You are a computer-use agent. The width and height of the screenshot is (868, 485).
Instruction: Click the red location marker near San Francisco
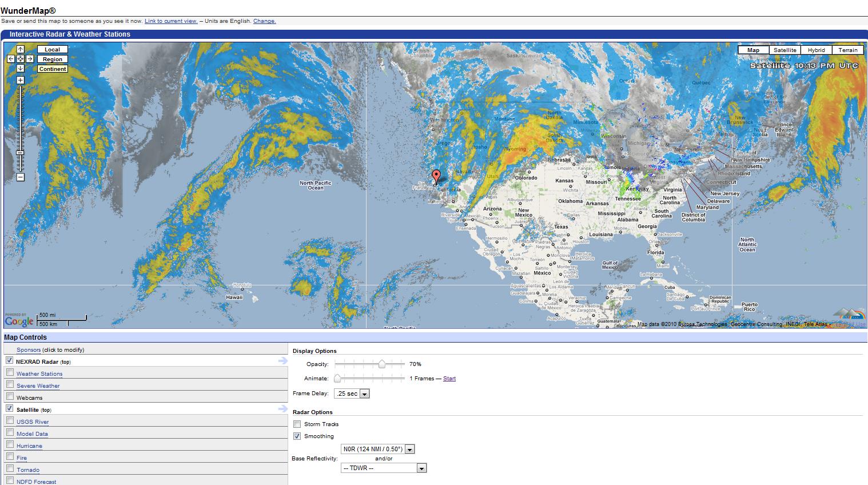click(436, 176)
